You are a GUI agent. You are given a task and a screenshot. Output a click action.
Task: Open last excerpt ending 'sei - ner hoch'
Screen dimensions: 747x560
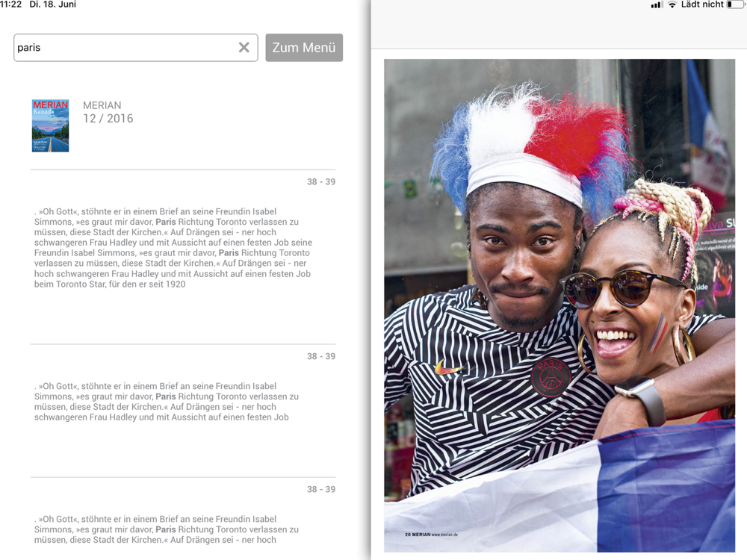(167, 529)
